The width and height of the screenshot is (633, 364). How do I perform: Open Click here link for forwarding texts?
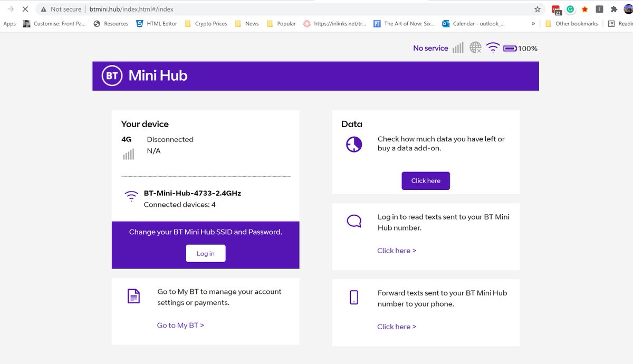(397, 327)
